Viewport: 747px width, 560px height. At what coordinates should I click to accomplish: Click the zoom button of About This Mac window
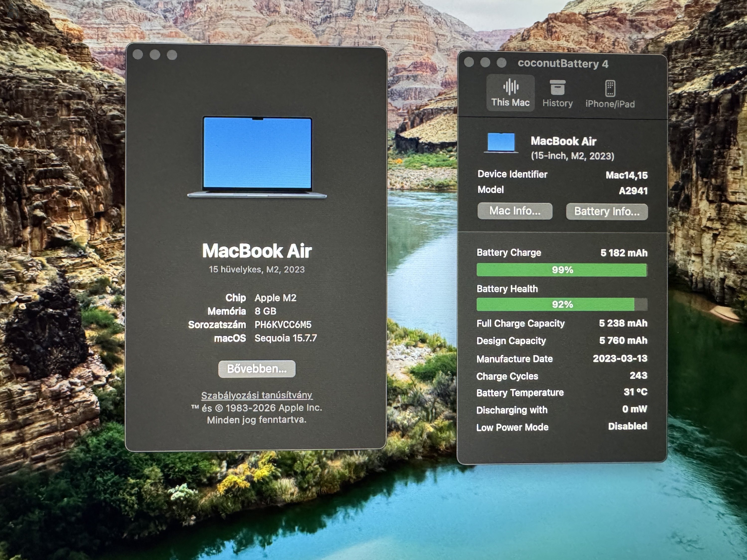(x=172, y=55)
